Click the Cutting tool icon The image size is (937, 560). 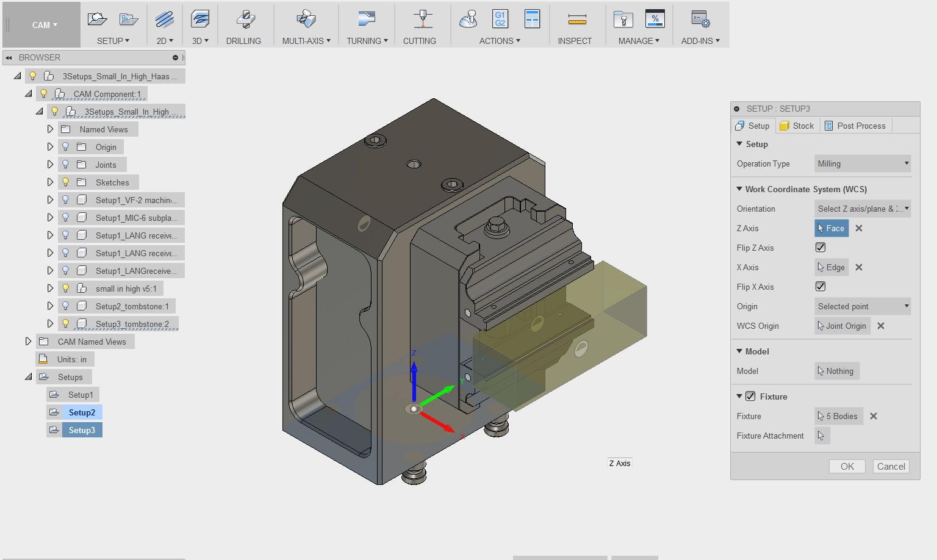click(422, 20)
